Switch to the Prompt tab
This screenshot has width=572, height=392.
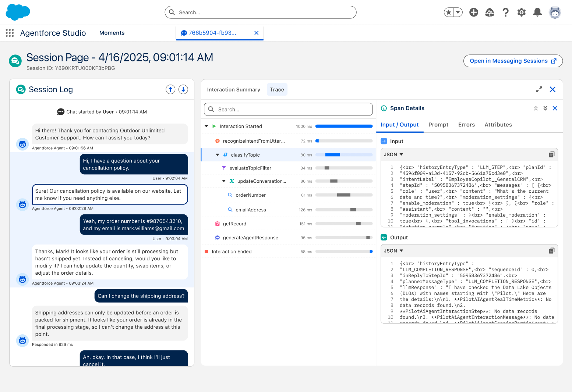(438, 125)
